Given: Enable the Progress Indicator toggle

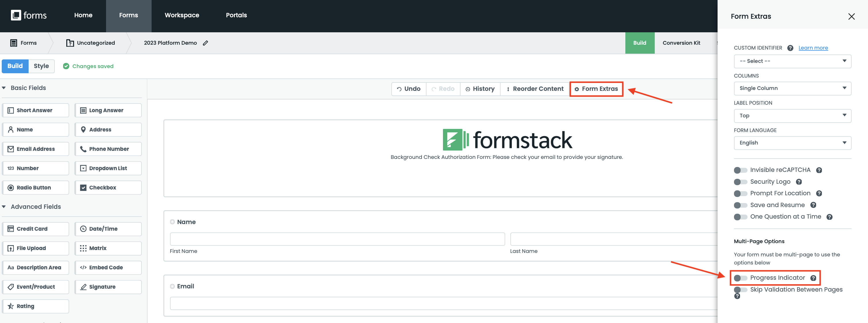Looking at the screenshot, I should (x=740, y=278).
